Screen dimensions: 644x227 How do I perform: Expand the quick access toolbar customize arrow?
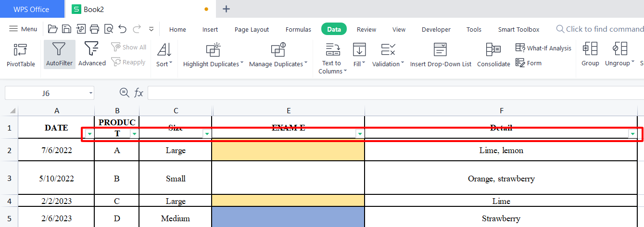click(151, 29)
